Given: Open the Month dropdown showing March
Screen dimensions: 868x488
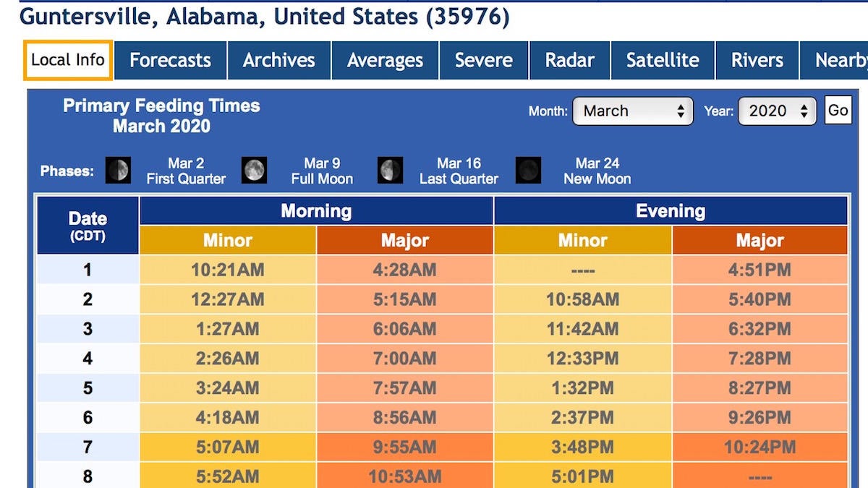Looking at the screenshot, I should (633, 111).
